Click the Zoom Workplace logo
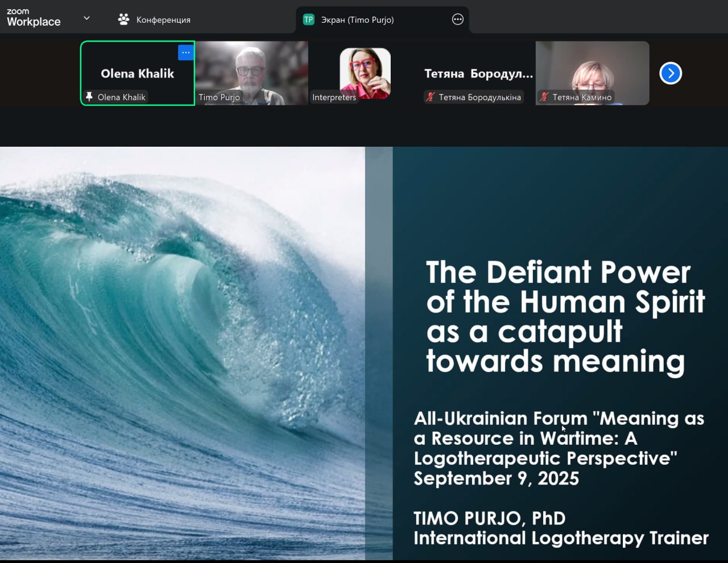The width and height of the screenshot is (728, 563). coord(33,18)
